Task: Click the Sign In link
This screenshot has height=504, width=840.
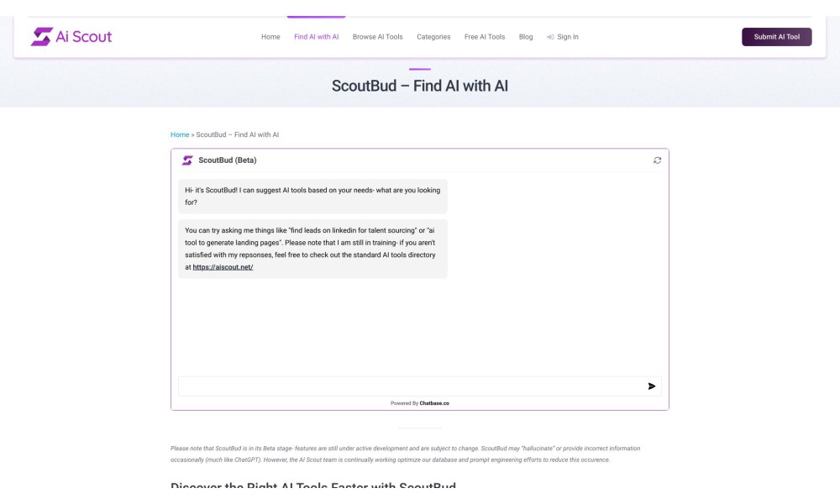Action: tap(567, 37)
